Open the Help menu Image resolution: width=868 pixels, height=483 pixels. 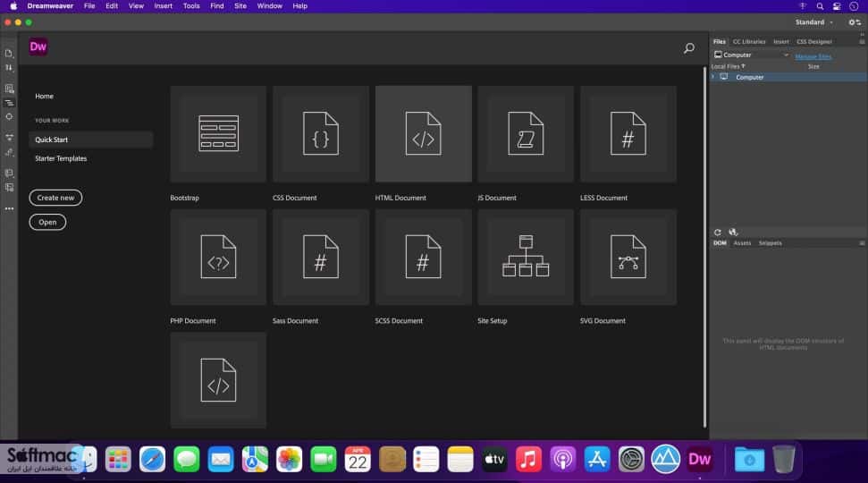click(x=300, y=6)
